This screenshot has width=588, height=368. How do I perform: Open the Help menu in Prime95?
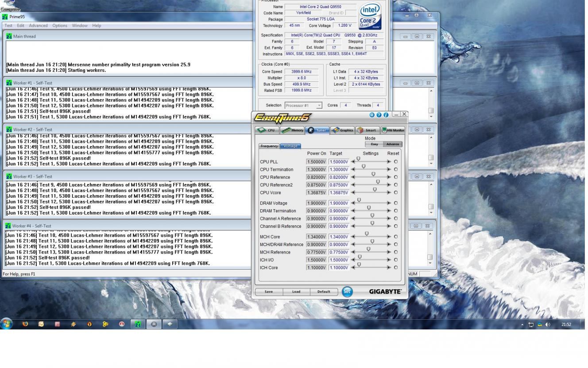click(x=97, y=26)
